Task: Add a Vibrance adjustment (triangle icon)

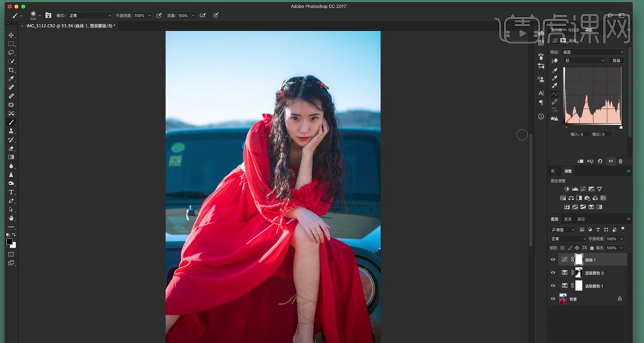Action: tap(599, 189)
